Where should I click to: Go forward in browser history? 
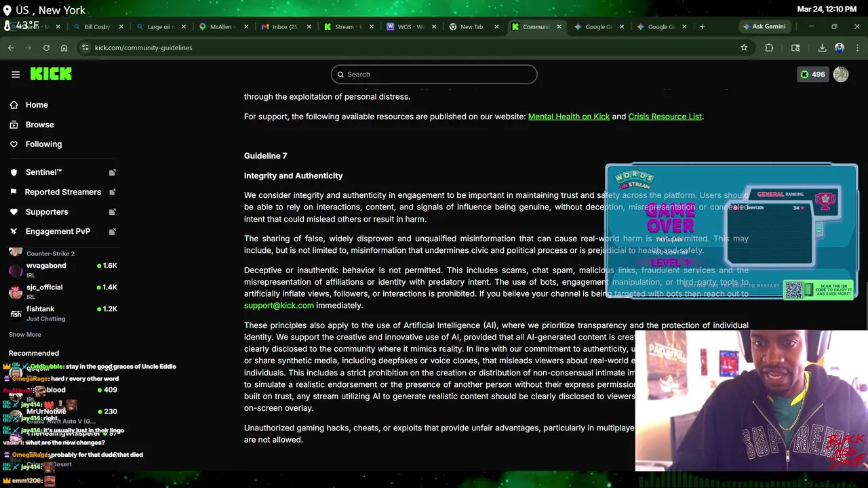pos(28,47)
